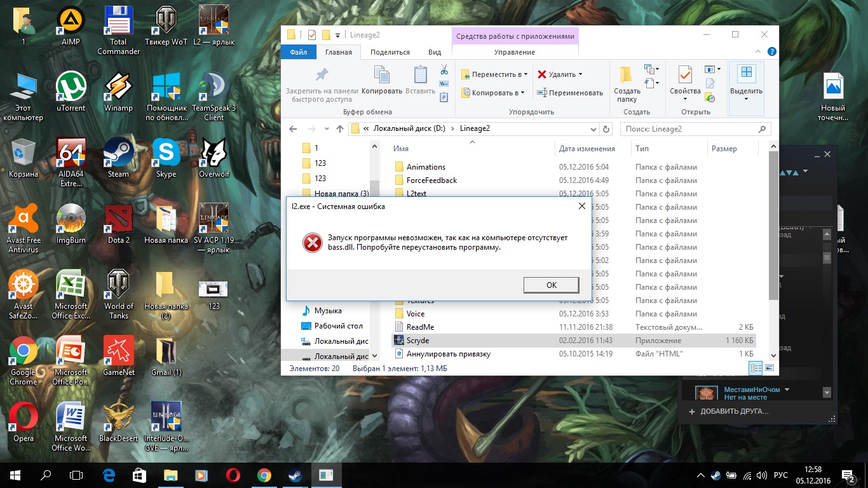Click the Properties checkmark icon
868x488 pixels.
point(684,76)
